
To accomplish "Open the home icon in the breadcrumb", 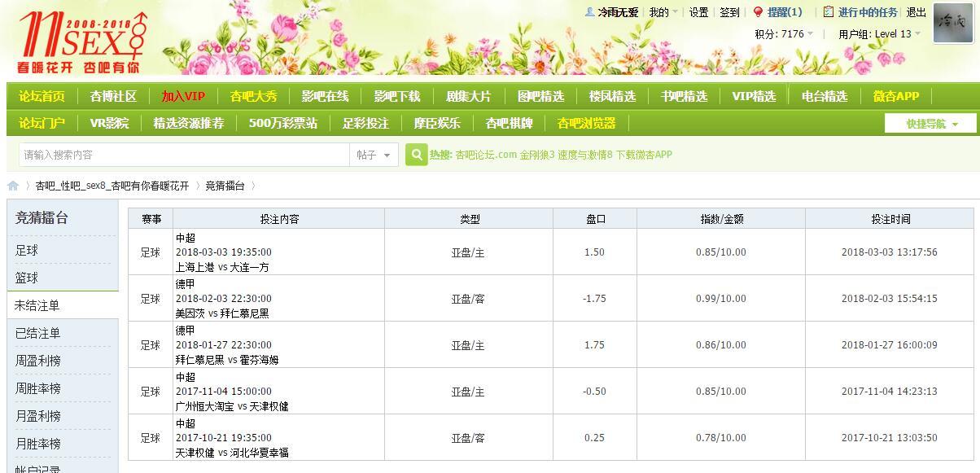I will click(12, 186).
